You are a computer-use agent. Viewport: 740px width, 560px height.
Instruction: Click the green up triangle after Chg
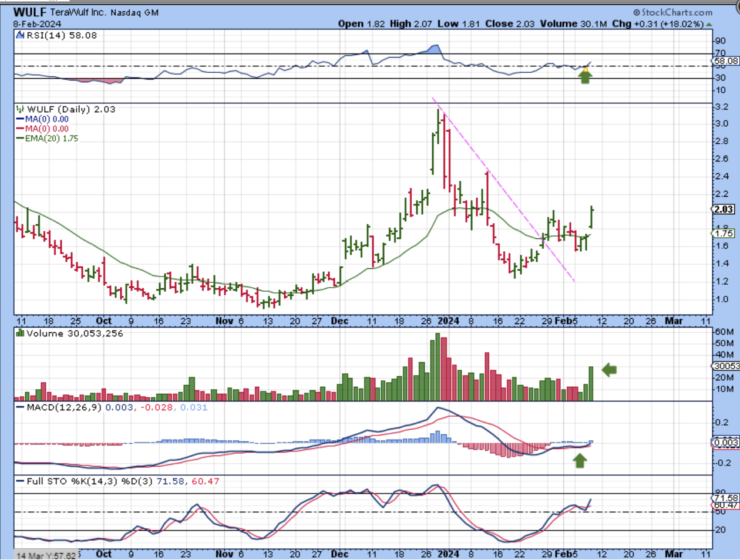[x=709, y=24]
